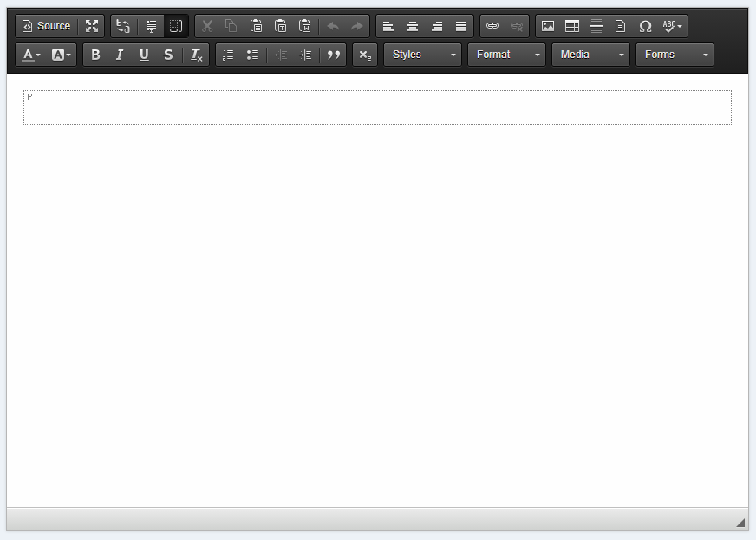Open the Format dropdown
Screen dimensions: 756x540
[506, 54]
